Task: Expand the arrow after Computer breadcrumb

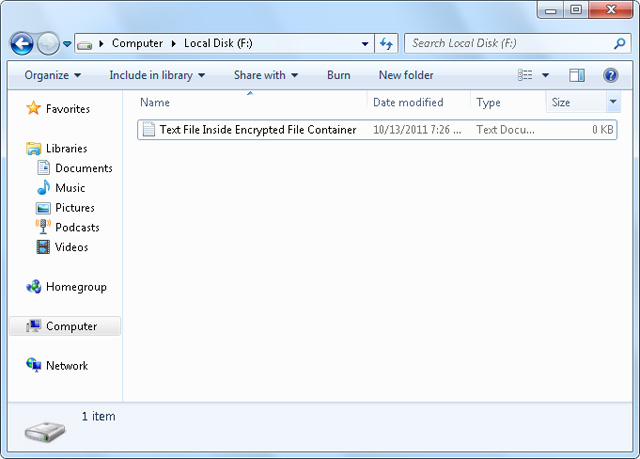Action: click(173, 43)
